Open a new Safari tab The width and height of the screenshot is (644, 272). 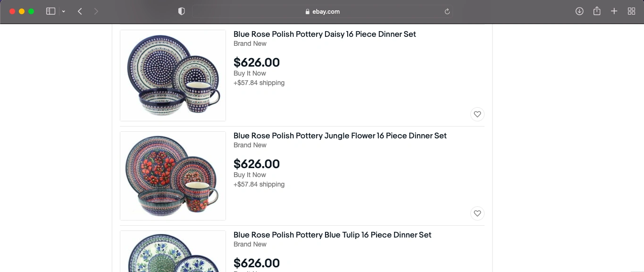[x=614, y=11]
